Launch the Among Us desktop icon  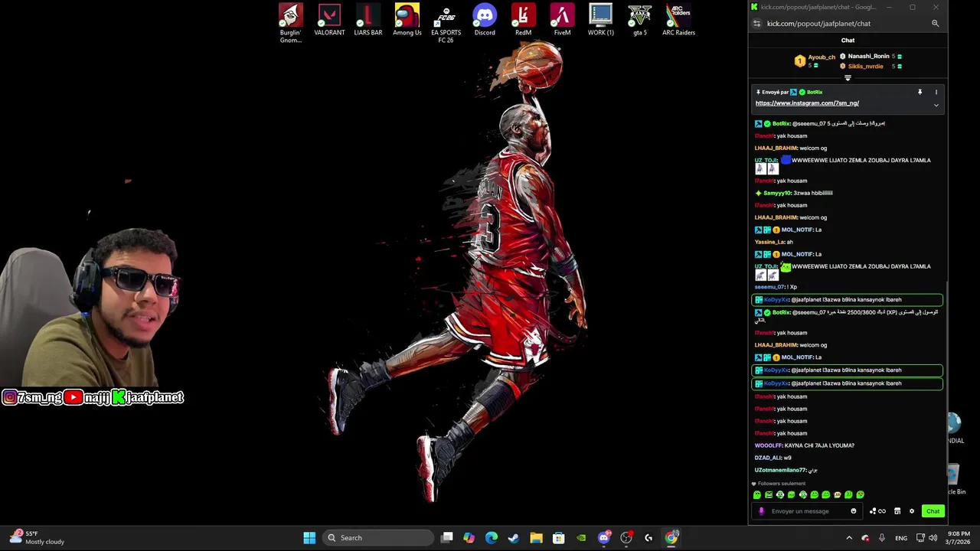(x=407, y=21)
